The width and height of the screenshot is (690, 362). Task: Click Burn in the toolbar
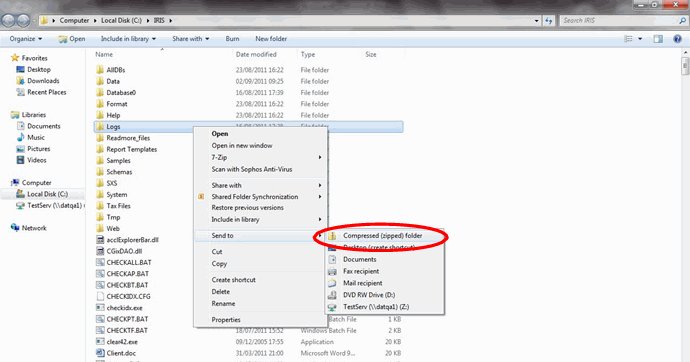point(232,39)
